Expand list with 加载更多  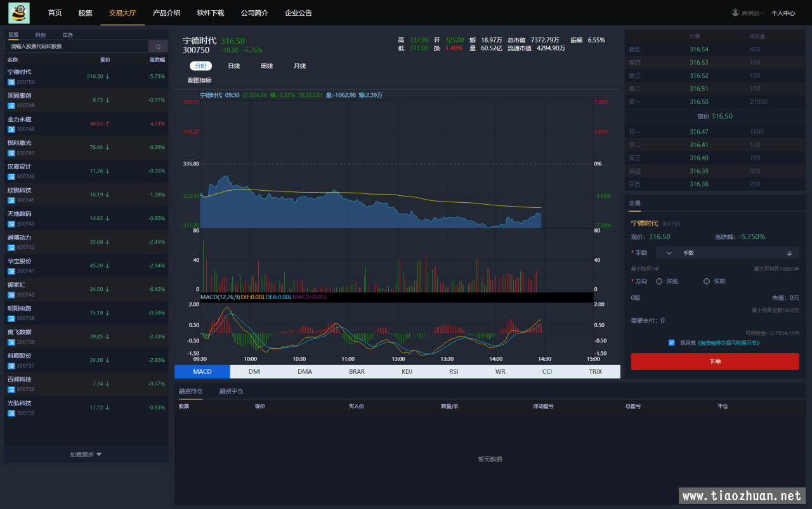pyautogui.click(x=86, y=454)
